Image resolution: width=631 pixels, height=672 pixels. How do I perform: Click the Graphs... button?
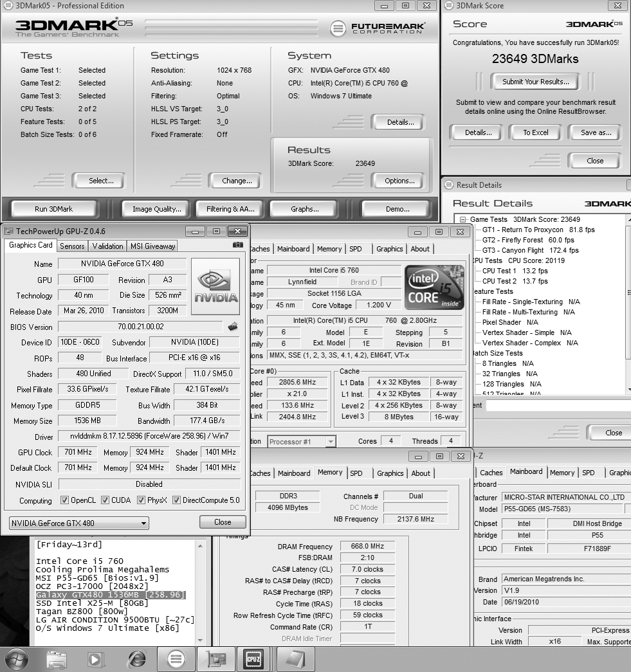[305, 209]
